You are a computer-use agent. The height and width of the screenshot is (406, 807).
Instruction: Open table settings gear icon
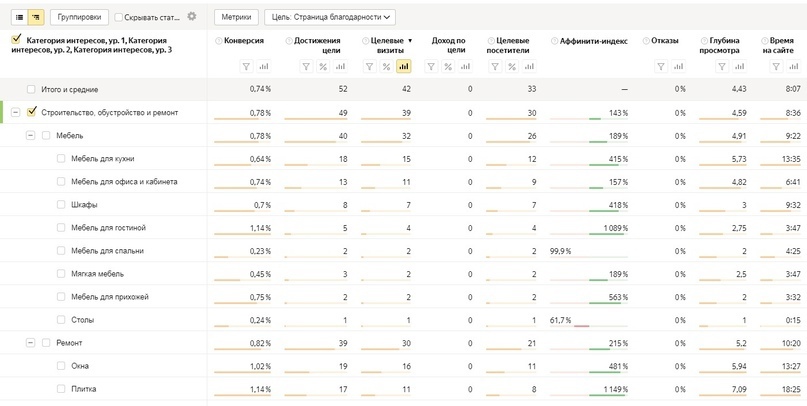(192, 16)
